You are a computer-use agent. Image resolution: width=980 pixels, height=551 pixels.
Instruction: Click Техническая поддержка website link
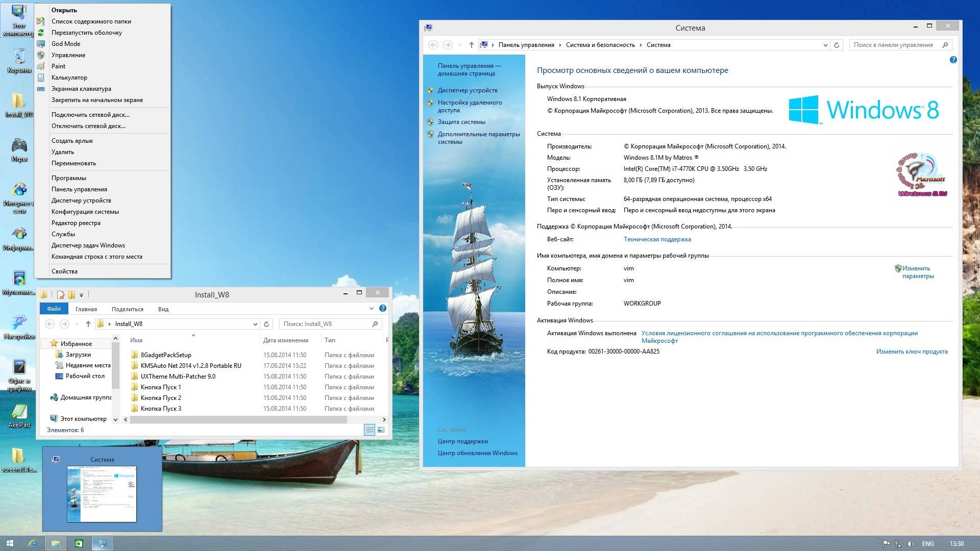[657, 239]
